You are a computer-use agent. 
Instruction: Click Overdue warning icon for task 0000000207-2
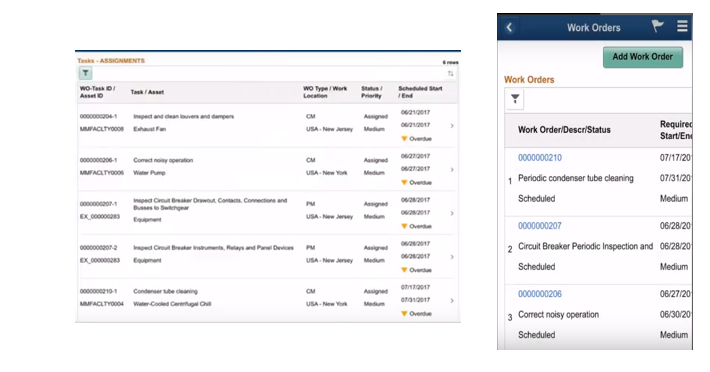point(404,270)
